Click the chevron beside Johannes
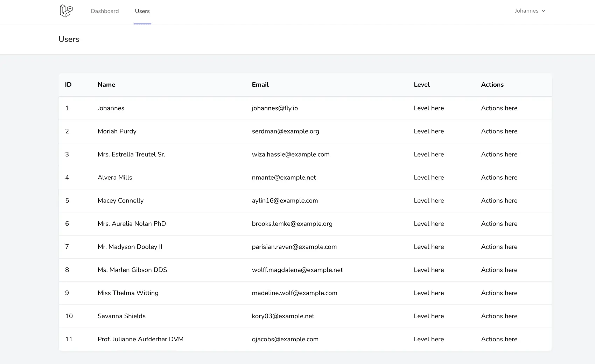 click(544, 11)
